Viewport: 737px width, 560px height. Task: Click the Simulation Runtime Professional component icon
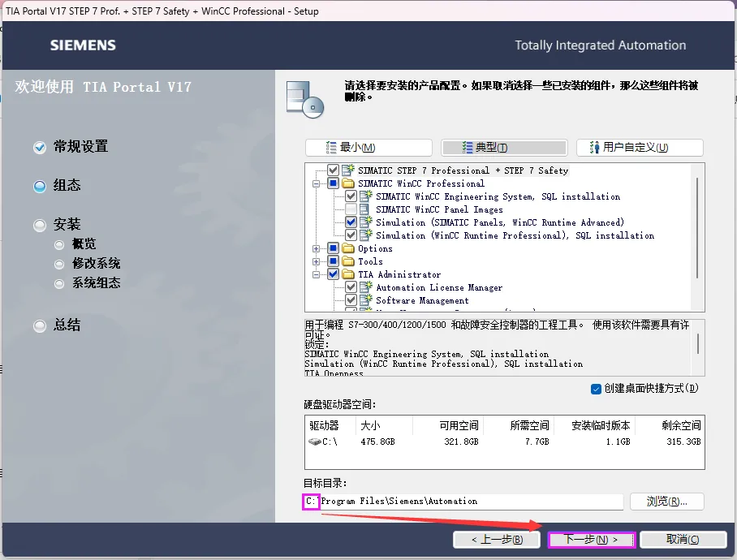(x=366, y=235)
